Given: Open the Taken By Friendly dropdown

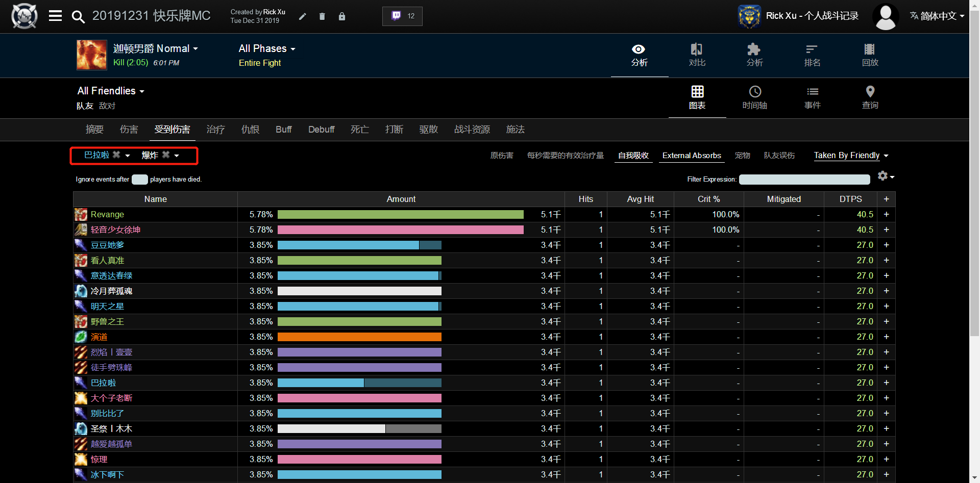Looking at the screenshot, I should click(851, 156).
